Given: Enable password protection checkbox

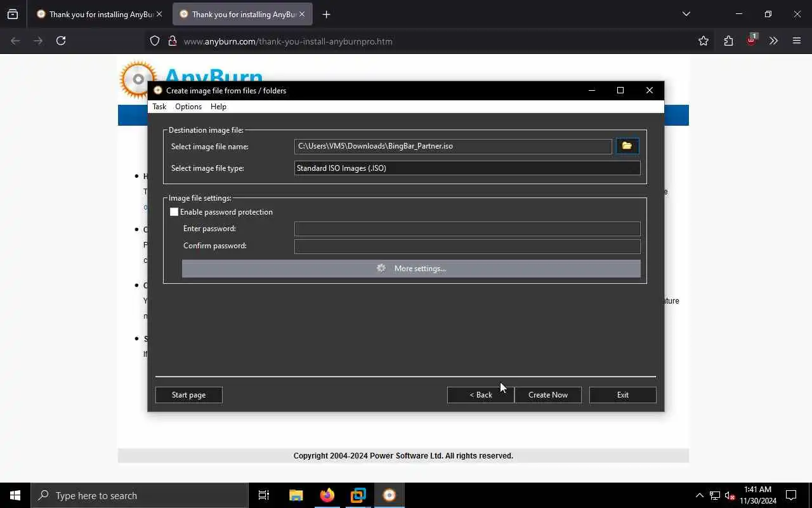Looking at the screenshot, I should tap(174, 212).
